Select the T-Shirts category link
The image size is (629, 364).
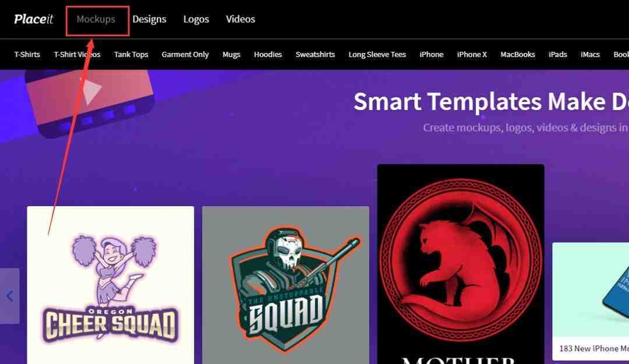(27, 54)
